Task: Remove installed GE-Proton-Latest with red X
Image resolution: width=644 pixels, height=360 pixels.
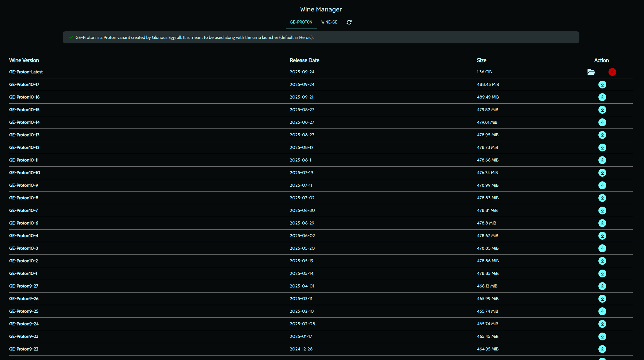Action: coord(612,72)
